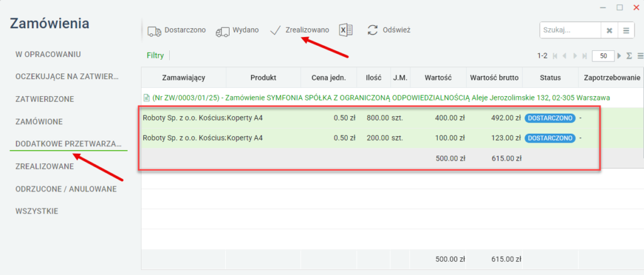Export the list with the Excel icon

pyautogui.click(x=346, y=30)
